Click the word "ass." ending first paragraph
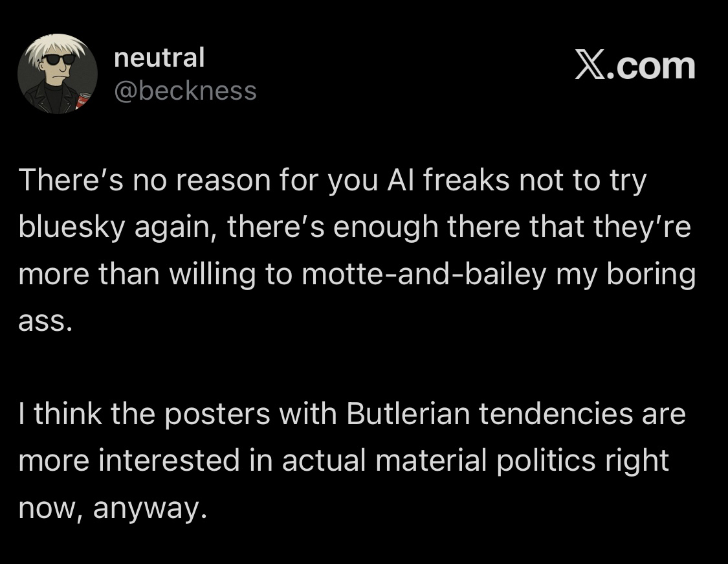Viewport: 728px width, 564px height. point(42,322)
